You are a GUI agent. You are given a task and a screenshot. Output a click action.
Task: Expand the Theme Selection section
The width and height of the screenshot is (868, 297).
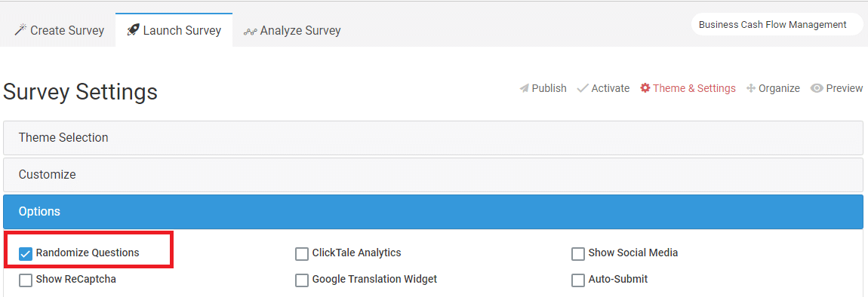click(433, 138)
